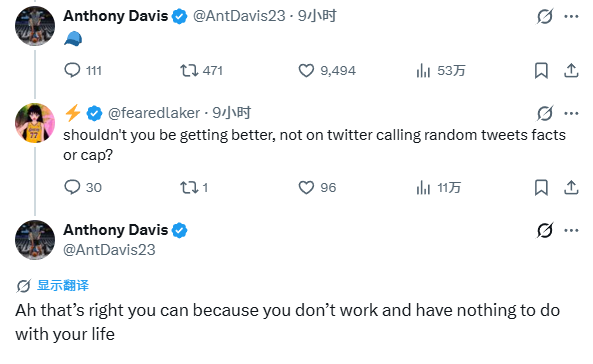Click 显示翻译 to show translation

(63, 285)
